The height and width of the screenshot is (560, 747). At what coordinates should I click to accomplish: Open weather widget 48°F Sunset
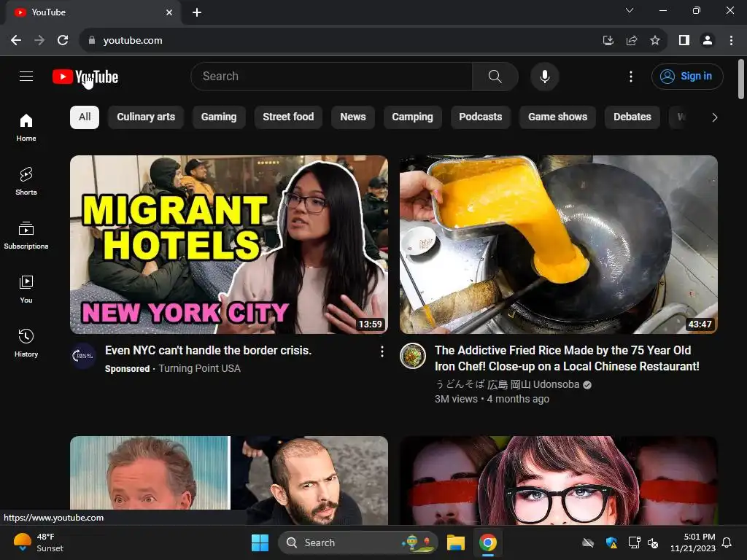point(39,542)
